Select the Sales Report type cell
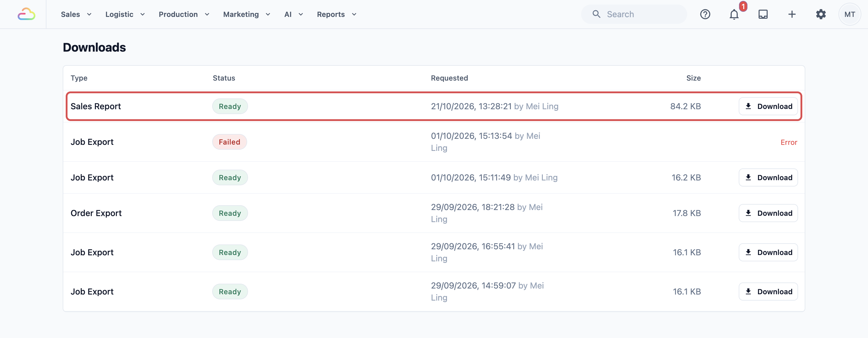The width and height of the screenshot is (868, 338). click(96, 106)
